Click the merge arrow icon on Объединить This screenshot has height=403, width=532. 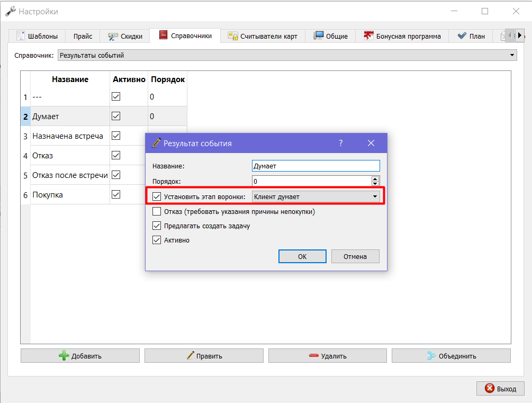click(x=431, y=355)
